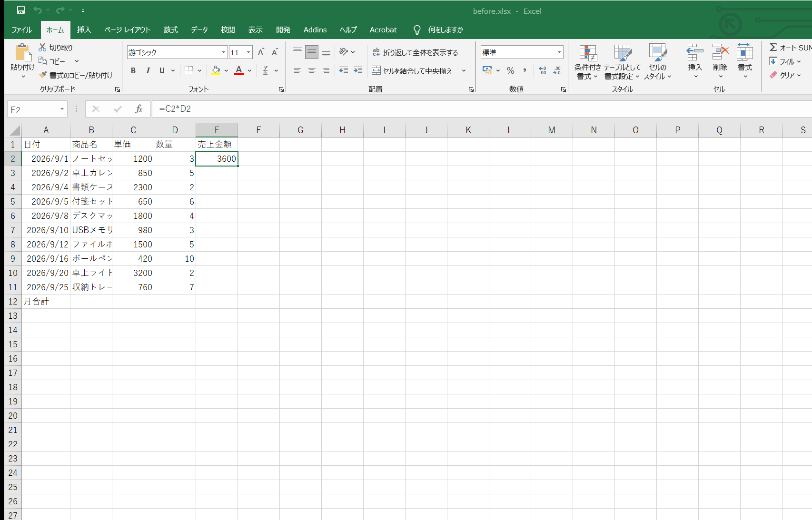Screen dimensions: 812x520
Task: Switch to the 挿入 (Insert) tab
Action: (84, 29)
